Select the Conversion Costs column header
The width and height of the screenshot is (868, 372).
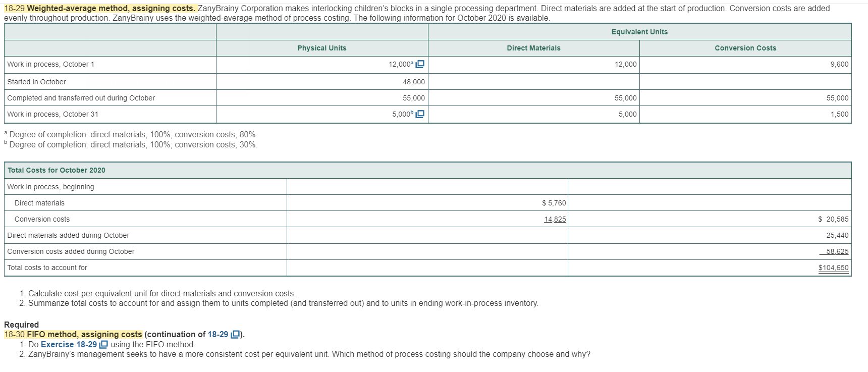(745, 48)
